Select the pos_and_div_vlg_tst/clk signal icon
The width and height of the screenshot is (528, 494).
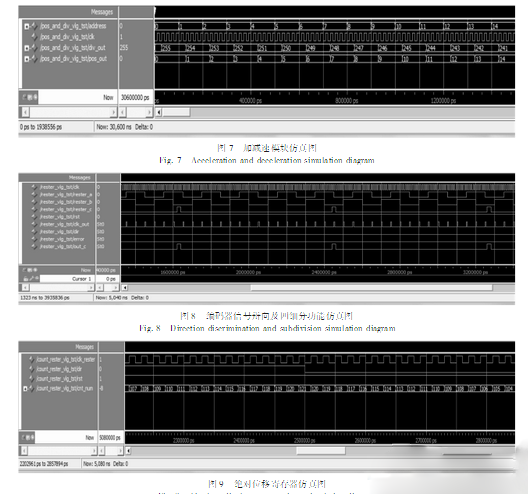click(34, 37)
